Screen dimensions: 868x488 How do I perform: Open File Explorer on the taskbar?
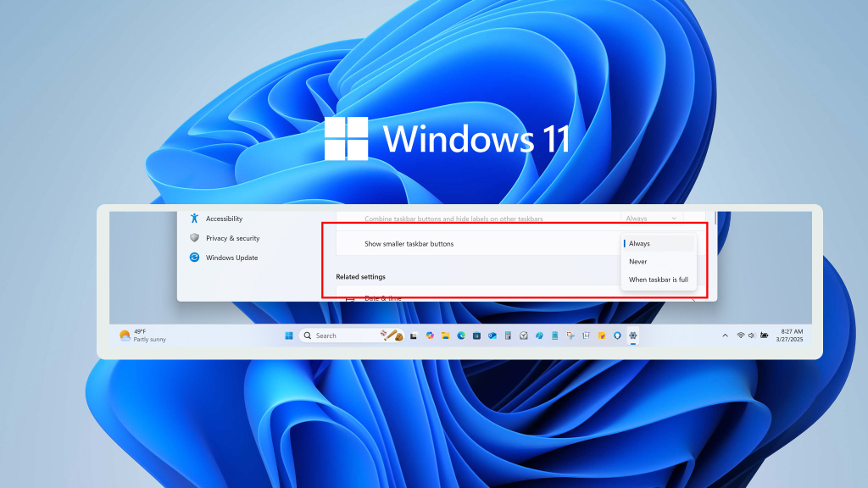click(445, 335)
